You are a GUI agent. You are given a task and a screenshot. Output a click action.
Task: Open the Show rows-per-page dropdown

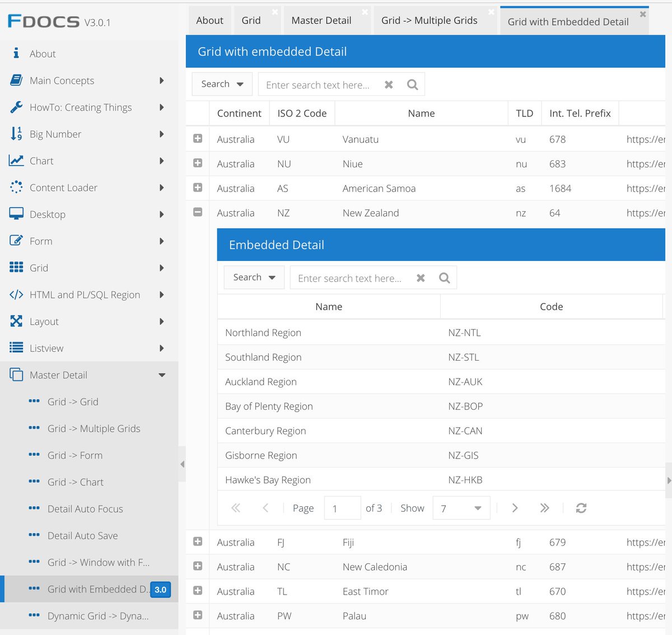pyautogui.click(x=461, y=508)
